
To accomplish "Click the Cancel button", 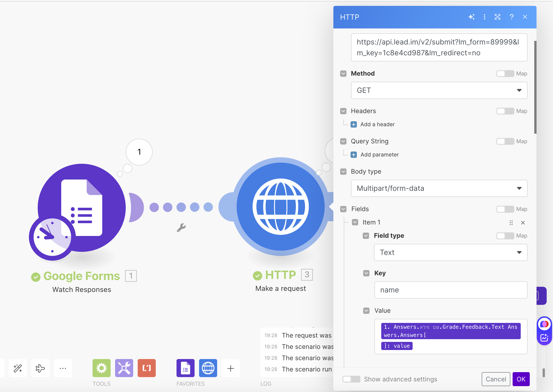I will [496, 379].
